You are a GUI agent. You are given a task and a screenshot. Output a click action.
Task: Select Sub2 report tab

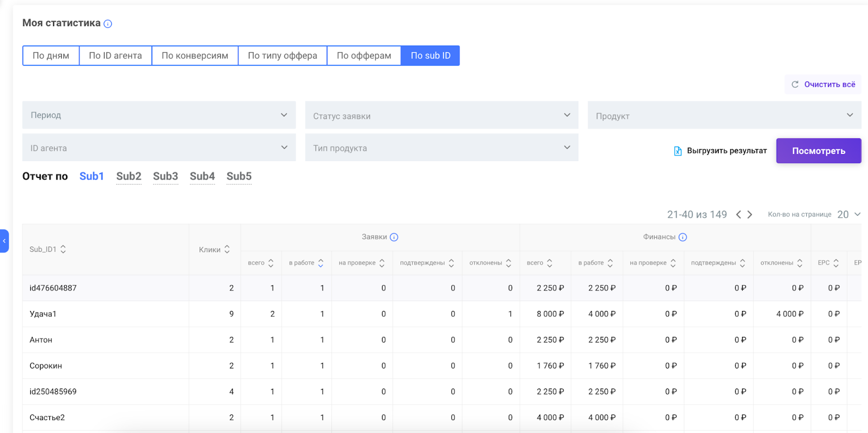click(x=129, y=176)
